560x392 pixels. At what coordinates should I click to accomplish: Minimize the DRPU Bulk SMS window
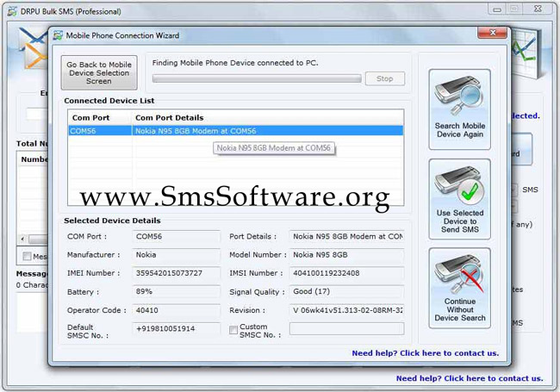pos(497,9)
